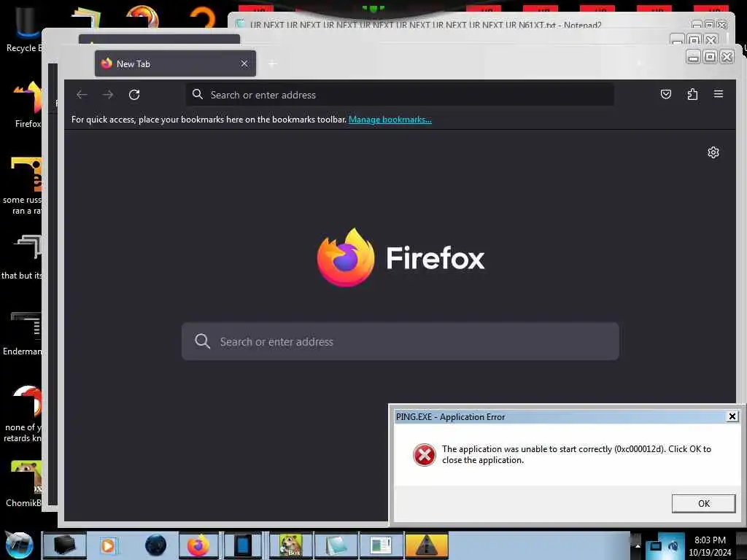The width and height of the screenshot is (747, 560).
Task: Maximize the Firefox window
Action: (710, 57)
